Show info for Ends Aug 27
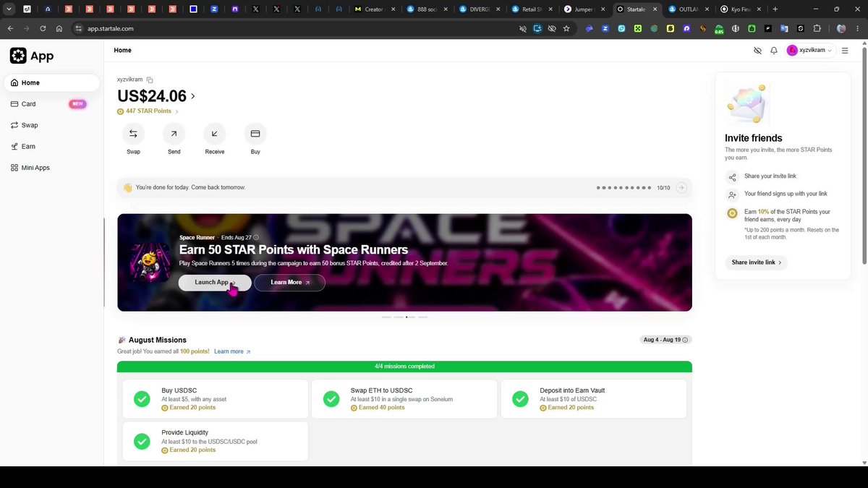 [x=256, y=237]
